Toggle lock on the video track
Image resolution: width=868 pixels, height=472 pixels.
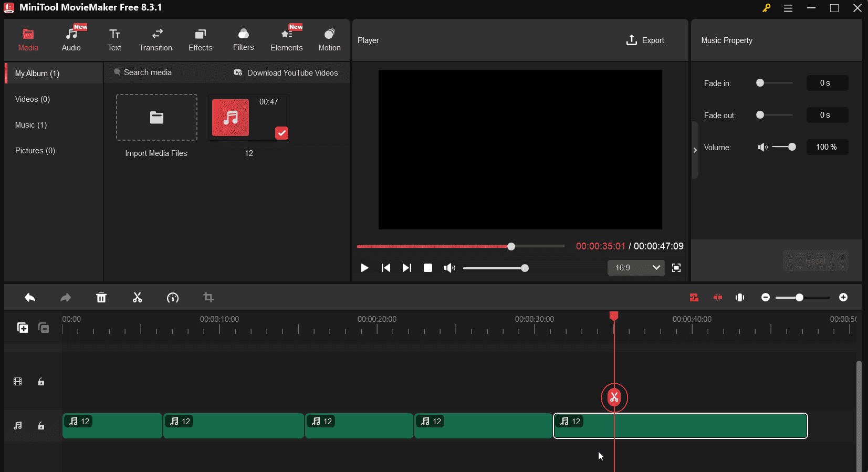[41, 382]
